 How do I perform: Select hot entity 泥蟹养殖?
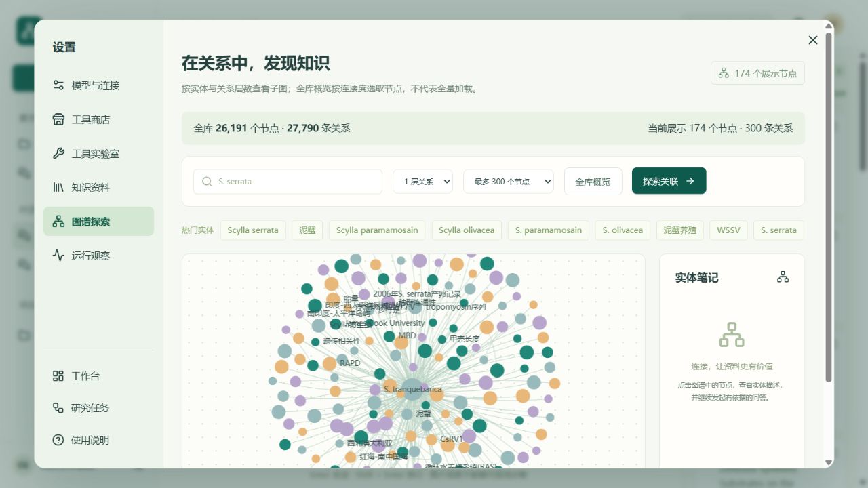[680, 230]
